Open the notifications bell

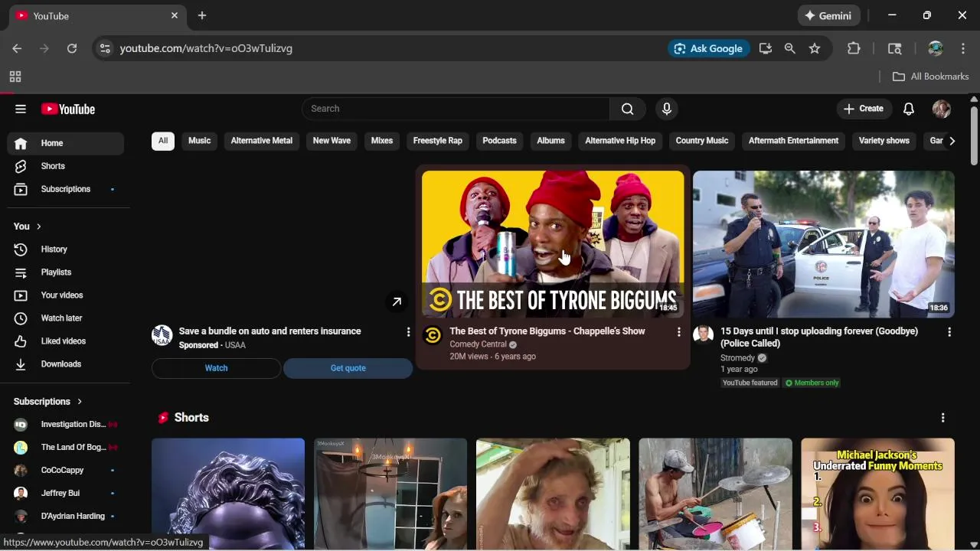[909, 109]
